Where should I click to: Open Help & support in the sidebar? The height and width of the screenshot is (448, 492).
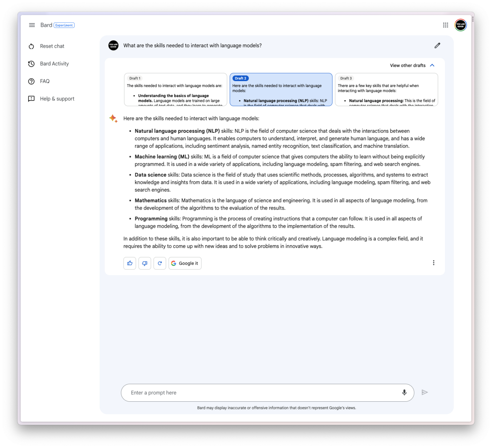coord(57,99)
